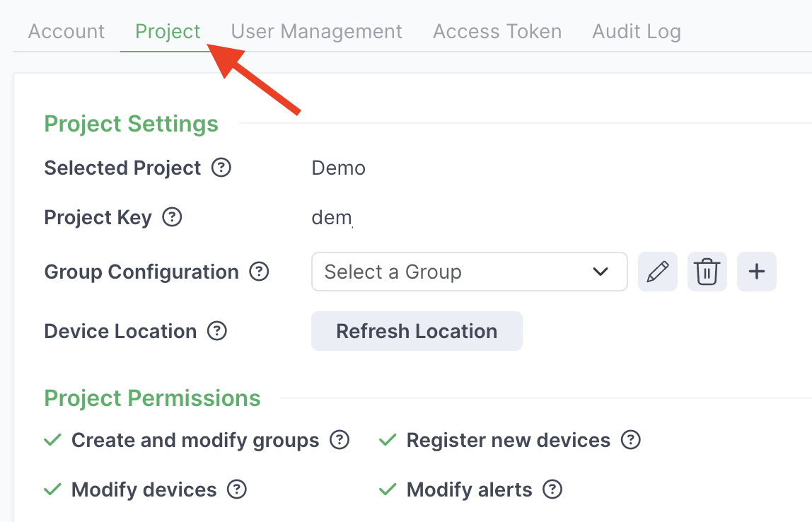Open the Select a Group dropdown
Viewport: 812px width, 522px height.
(x=469, y=272)
